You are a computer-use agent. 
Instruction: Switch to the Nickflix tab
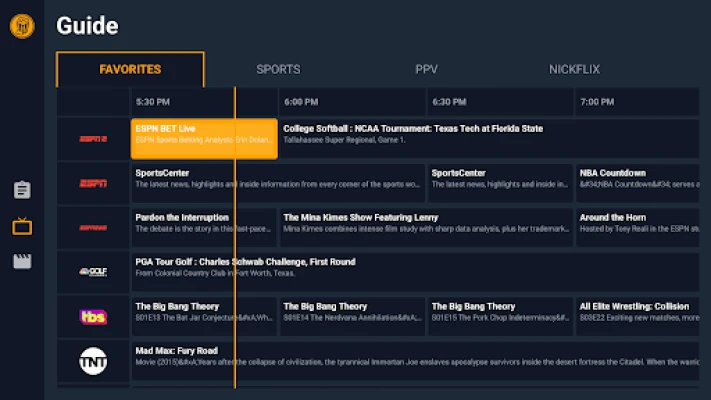pyautogui.click(x=574, y=69)
